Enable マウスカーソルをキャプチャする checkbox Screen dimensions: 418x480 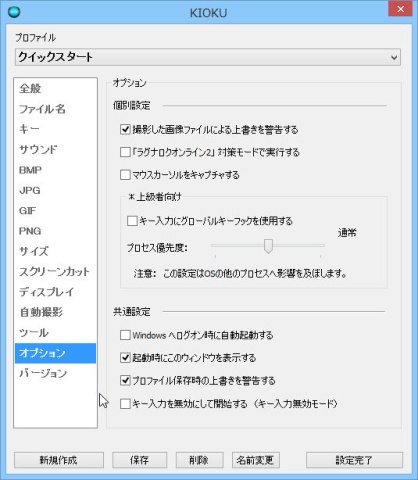pos(125,175)
